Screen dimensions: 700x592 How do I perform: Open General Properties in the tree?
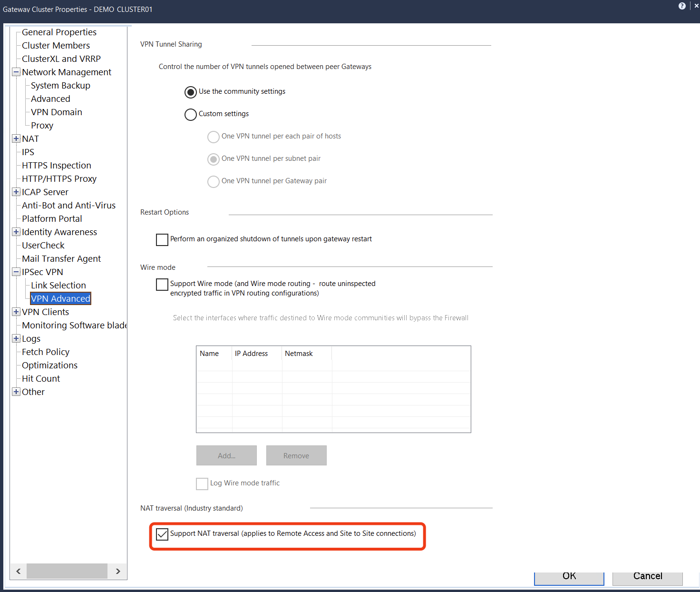[x=58, y=32]
